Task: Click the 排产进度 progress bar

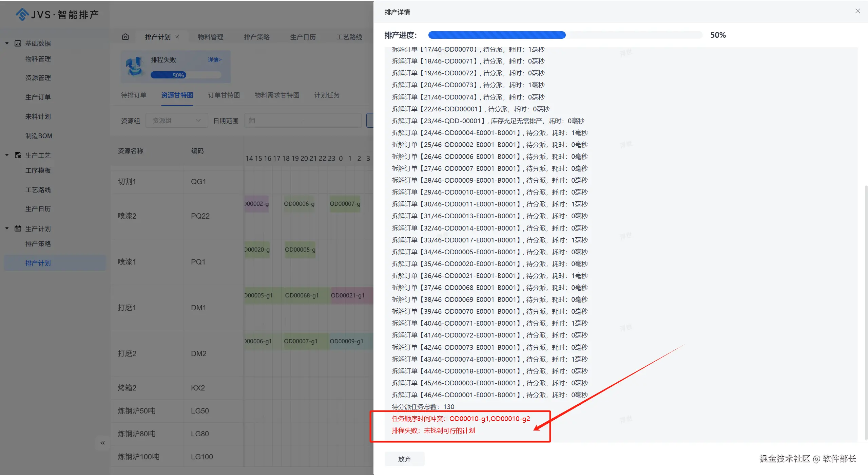Action: [x=565, y=35]
